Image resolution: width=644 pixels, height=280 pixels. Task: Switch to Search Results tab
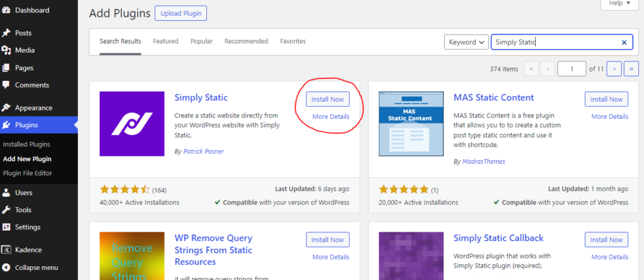[120, 41]
